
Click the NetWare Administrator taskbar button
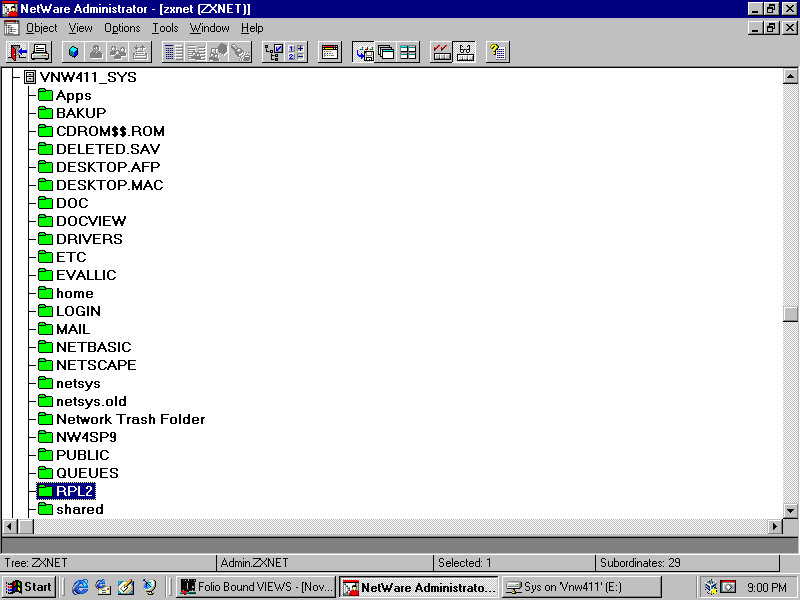[x=419, y=587]
